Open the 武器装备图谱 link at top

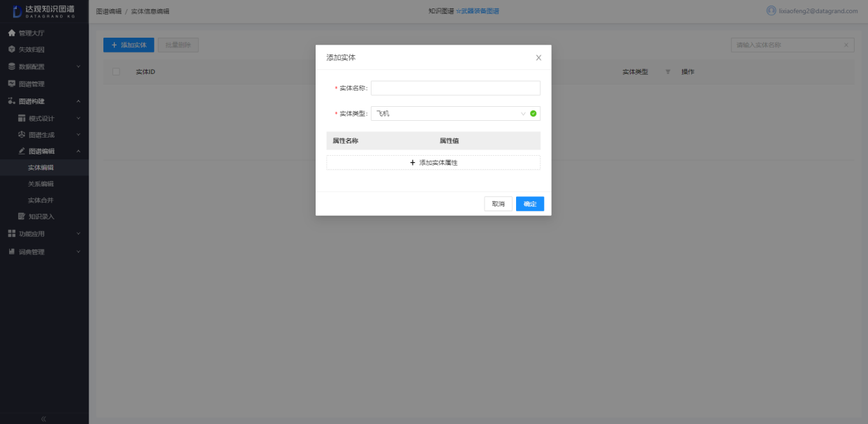(480, 10)
